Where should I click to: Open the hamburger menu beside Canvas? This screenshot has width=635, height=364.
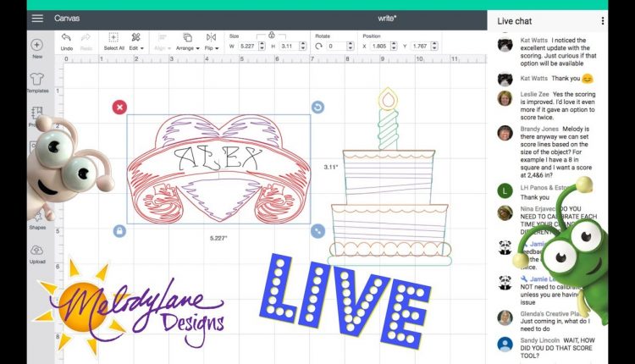pyautogui.click(x=37, y=19)
